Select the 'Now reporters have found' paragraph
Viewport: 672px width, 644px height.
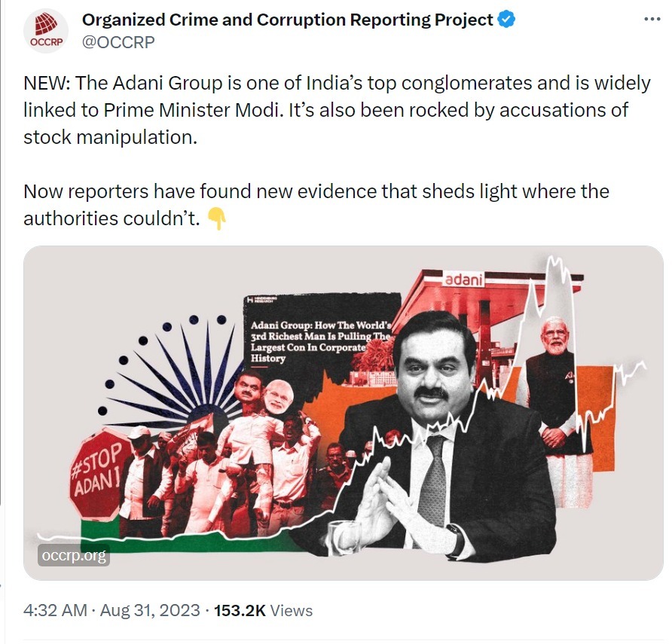tap(316, 205)
